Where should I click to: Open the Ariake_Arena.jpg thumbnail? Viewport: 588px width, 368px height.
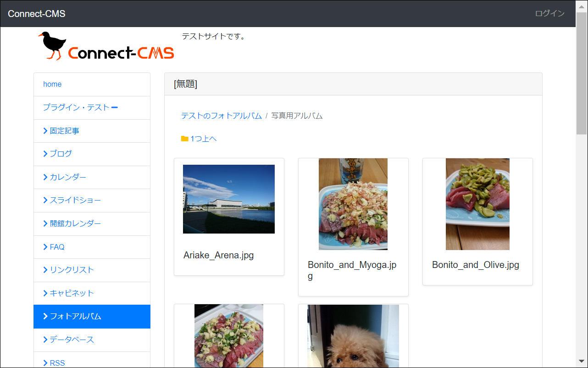[229, 199]
